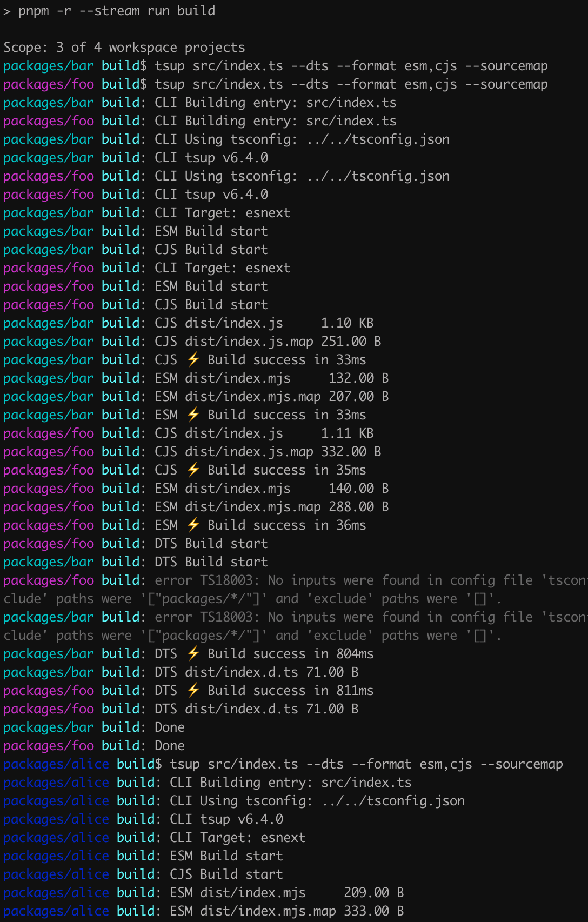The image size is (588, 922).
Task: Click the lightning bolt beside the 804ms DTS success
Action: [193, 654]
